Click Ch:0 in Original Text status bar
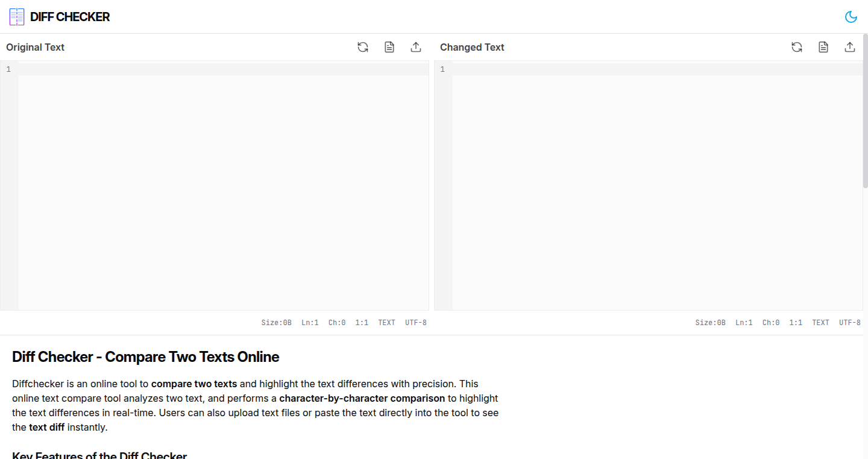 (x=337, y=323)
